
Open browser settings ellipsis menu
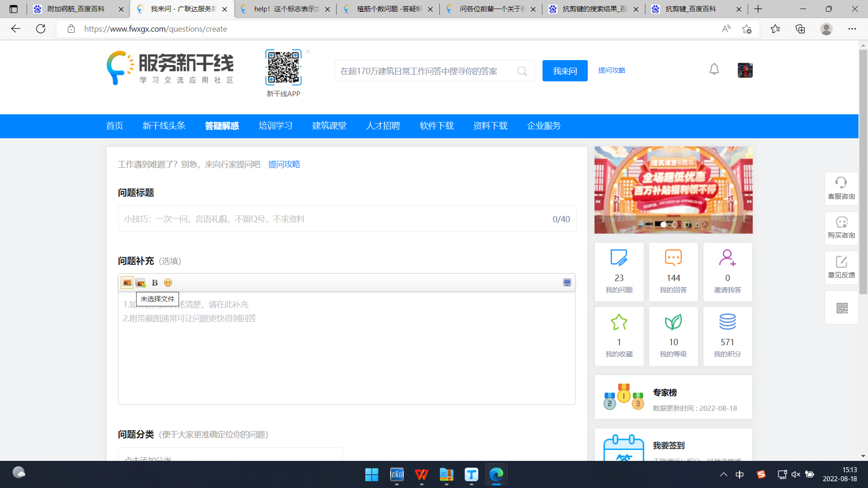pyautogui.click(x=852, y=29)
